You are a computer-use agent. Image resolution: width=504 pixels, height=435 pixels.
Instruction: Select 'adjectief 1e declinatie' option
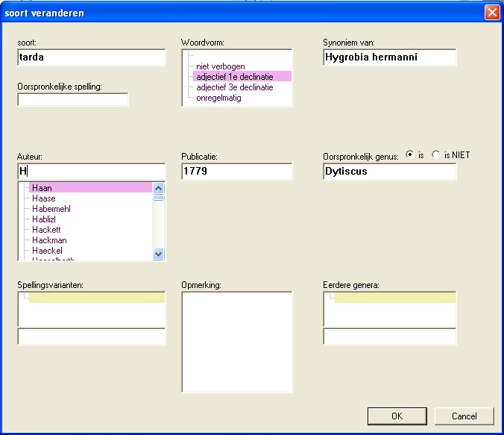(x=234, y=77)
